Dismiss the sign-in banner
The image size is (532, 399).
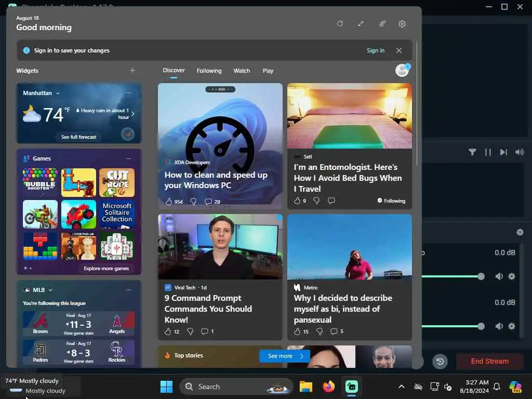(399, 50)
